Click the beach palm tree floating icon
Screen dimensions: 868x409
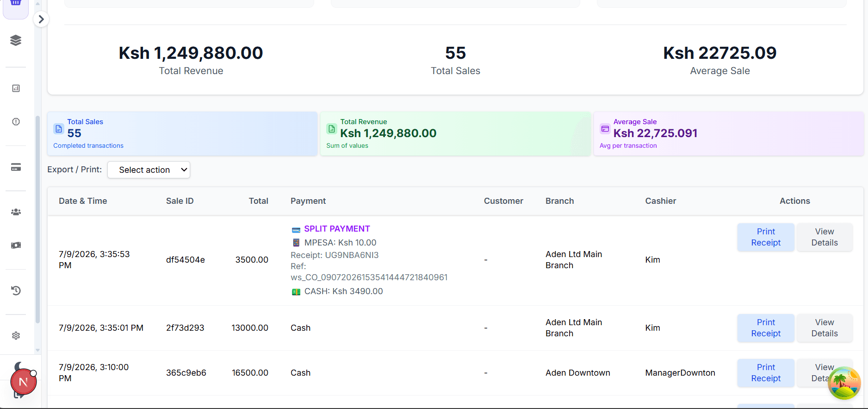[x=844, y=383]
